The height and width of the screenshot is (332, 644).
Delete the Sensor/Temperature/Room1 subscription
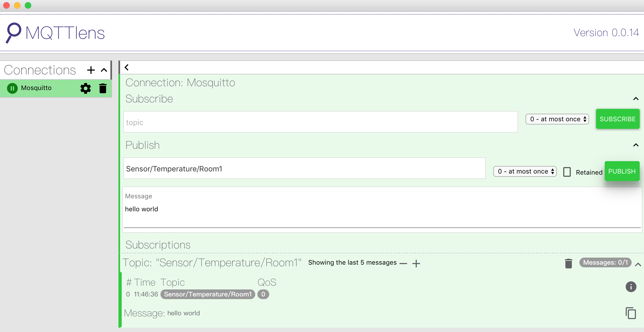pyautogui.click(x=568, y=263)
